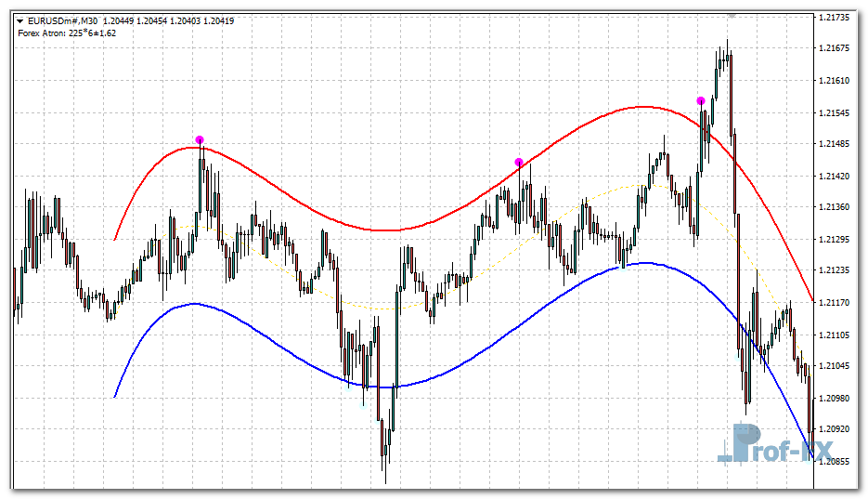The image size is (868, 499).
Task: Select the yellow dashed middle line
Action: [371, 308]
